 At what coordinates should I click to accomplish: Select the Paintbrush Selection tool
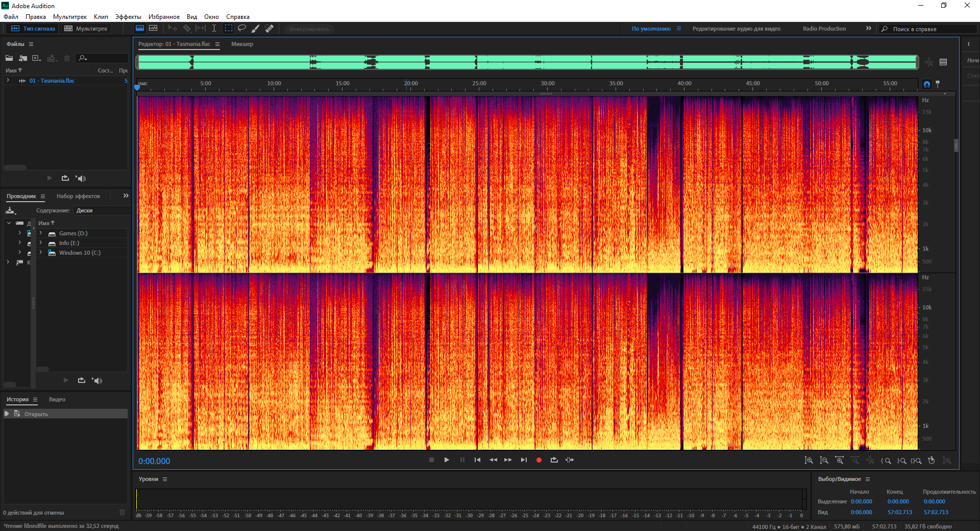point(256,29)
